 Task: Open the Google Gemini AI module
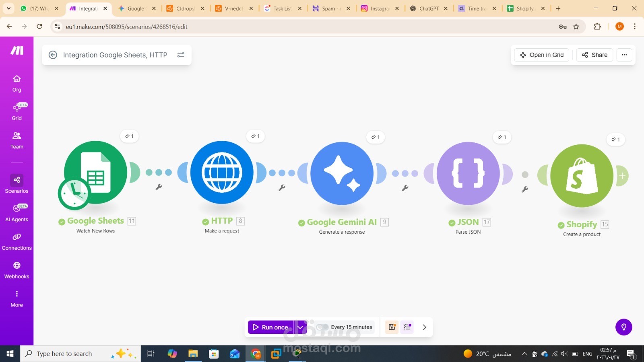tap(342, 173)
